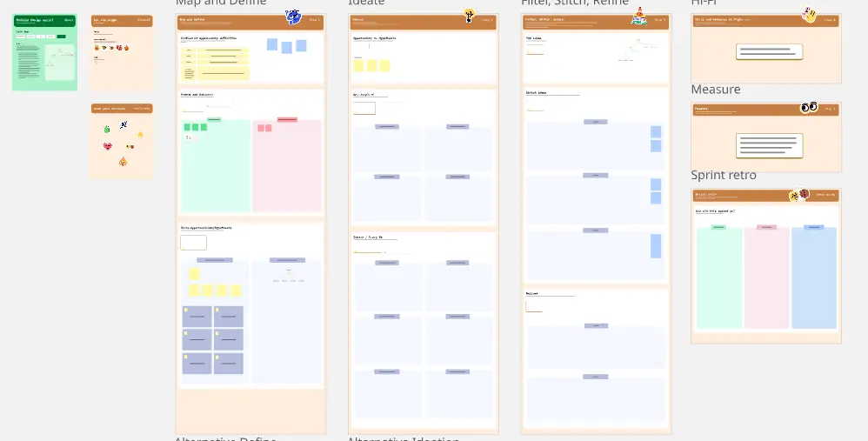Select the "Sprint retro" frame title
Viewport: 868px width, 441px height.
click(723, 175)
